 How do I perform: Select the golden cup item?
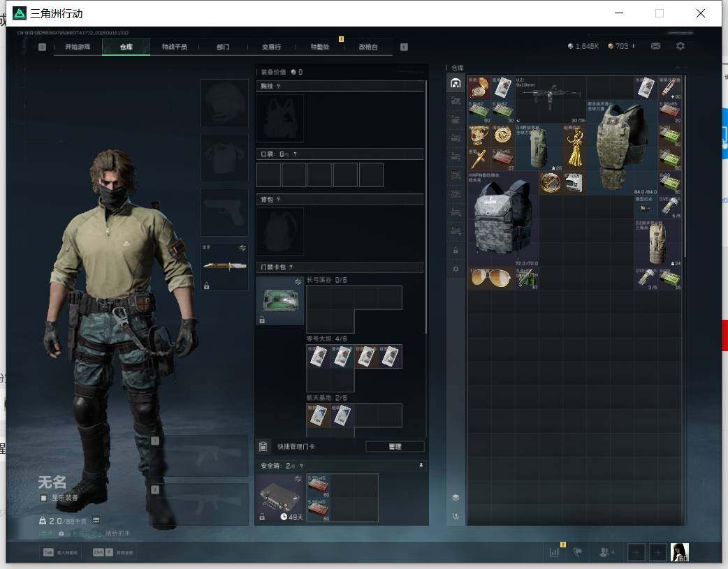479,135
